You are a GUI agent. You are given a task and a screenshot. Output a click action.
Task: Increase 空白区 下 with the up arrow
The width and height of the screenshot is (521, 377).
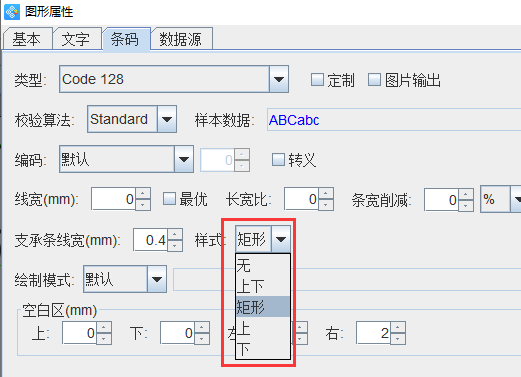[x=202, y=327]
